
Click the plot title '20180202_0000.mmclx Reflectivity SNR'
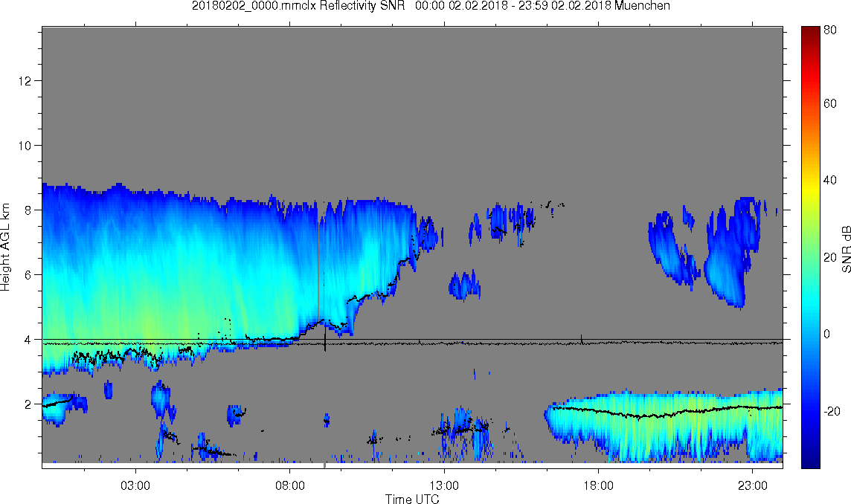(x=298, y=6)
